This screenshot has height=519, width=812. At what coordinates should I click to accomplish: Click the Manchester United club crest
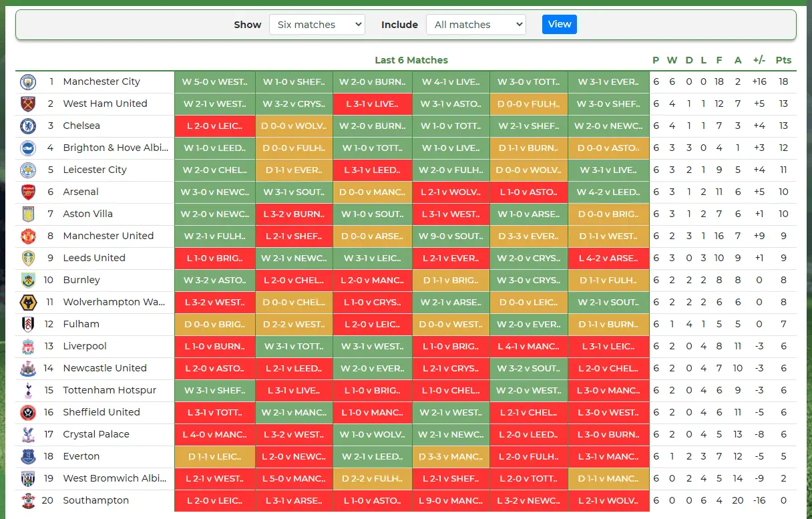(x=28, y=236)
